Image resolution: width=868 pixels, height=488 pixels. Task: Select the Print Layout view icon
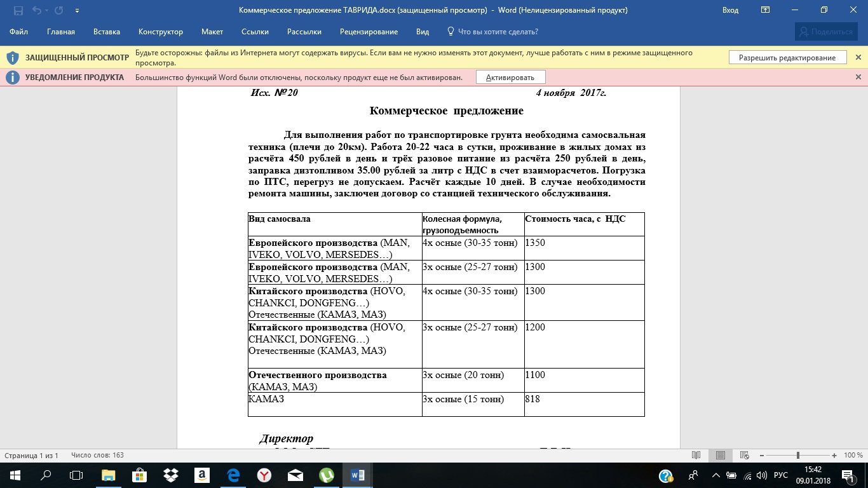[x=721, y=456]
